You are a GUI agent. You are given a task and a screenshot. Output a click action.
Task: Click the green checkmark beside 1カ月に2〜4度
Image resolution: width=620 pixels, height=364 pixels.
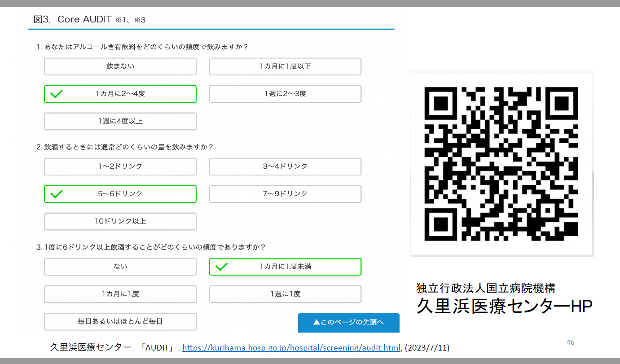[x=57, y=94]
